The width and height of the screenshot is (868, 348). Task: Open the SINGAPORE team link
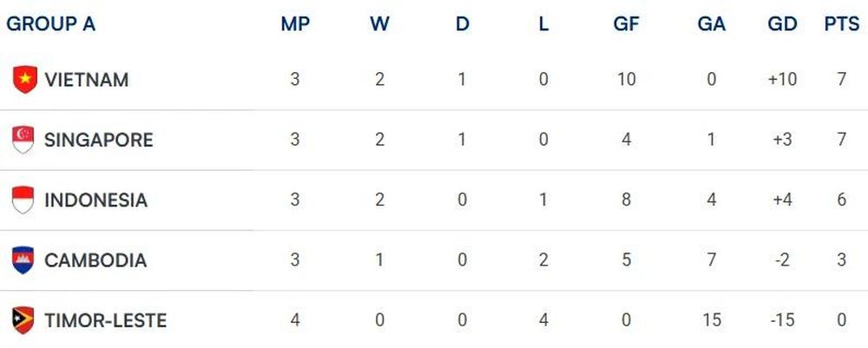[99, 140]
